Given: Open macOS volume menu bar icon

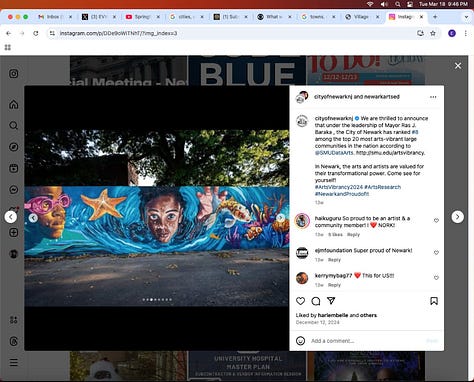Looking at the screenshot, I should pos(384,4).
